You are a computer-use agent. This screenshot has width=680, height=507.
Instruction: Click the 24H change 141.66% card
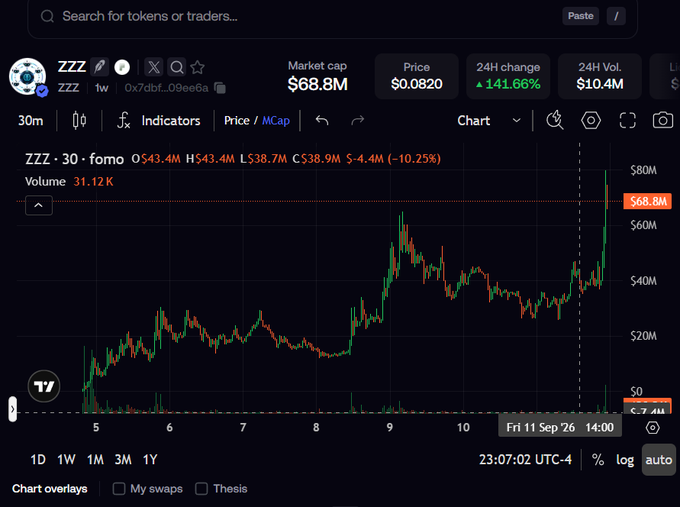click(508, 76)
